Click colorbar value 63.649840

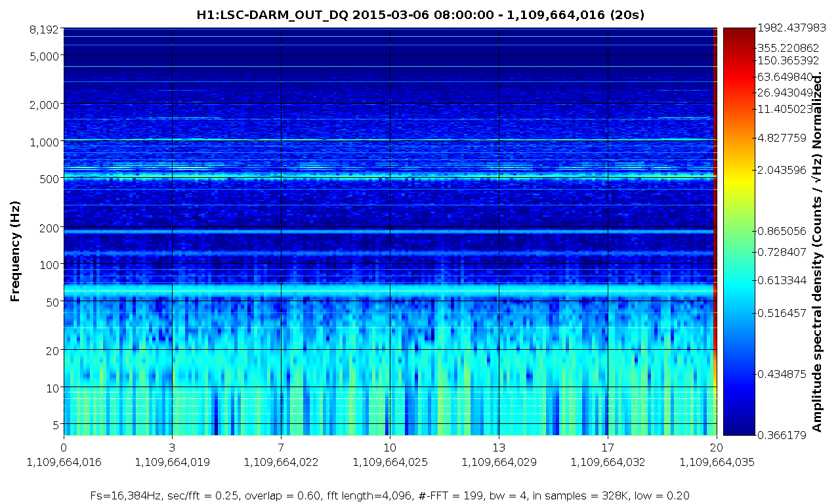(785, 77)
